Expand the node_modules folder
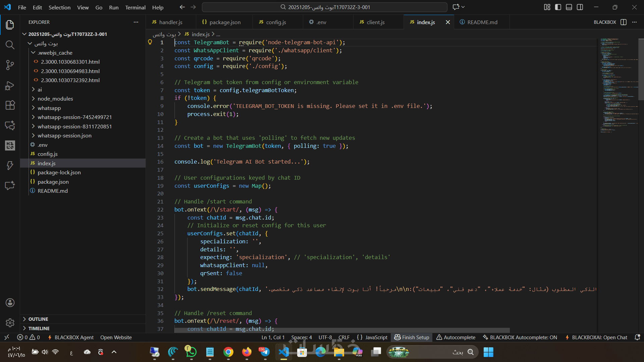 click(x=55, y=99)
